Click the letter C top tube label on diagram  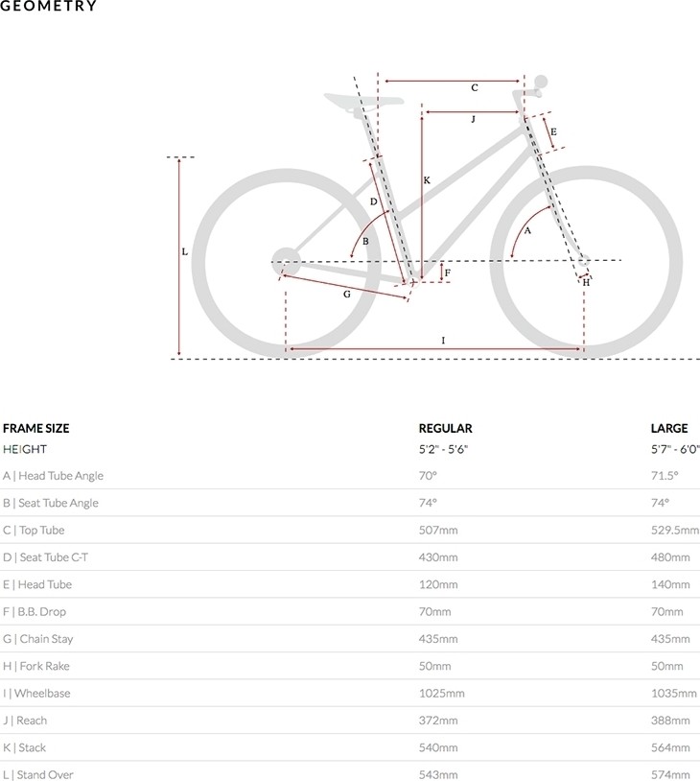pos(475,87)
